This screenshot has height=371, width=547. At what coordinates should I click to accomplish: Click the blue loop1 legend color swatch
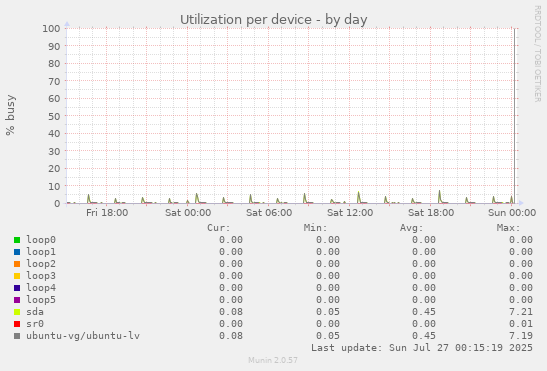pos(17,252)
